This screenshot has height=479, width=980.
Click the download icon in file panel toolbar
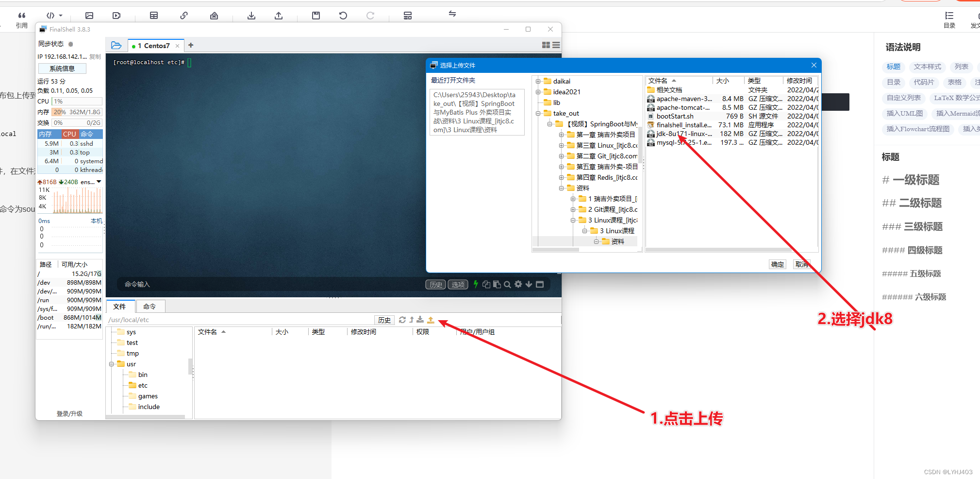420,320
